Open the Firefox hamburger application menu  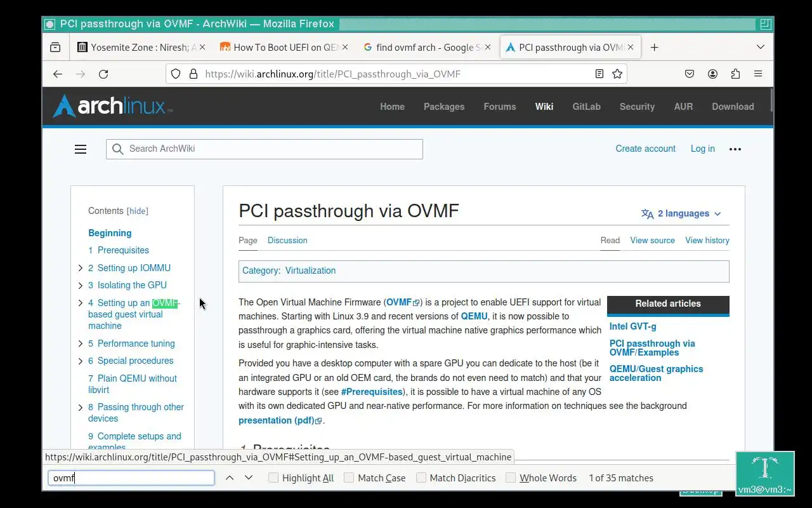click(758, 74)
